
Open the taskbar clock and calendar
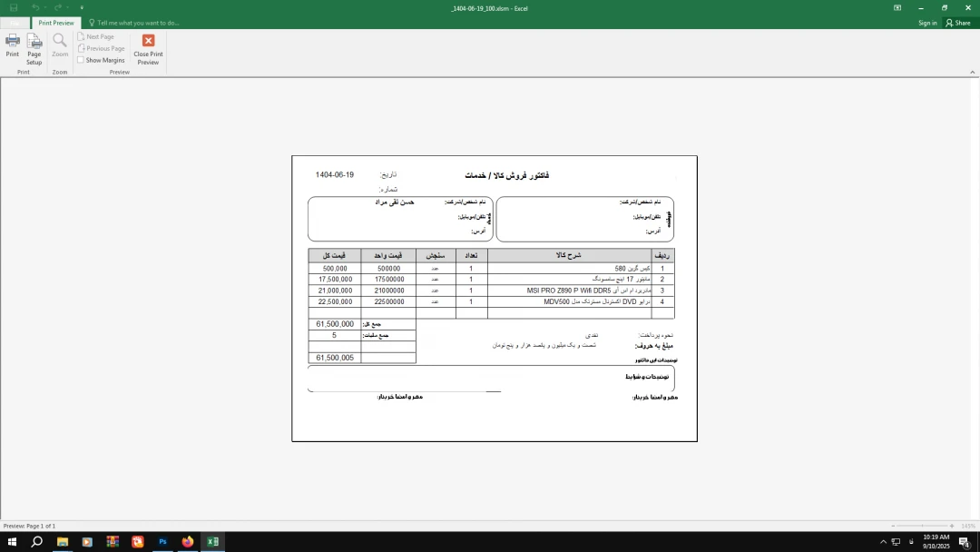click(x=936, y=542)
